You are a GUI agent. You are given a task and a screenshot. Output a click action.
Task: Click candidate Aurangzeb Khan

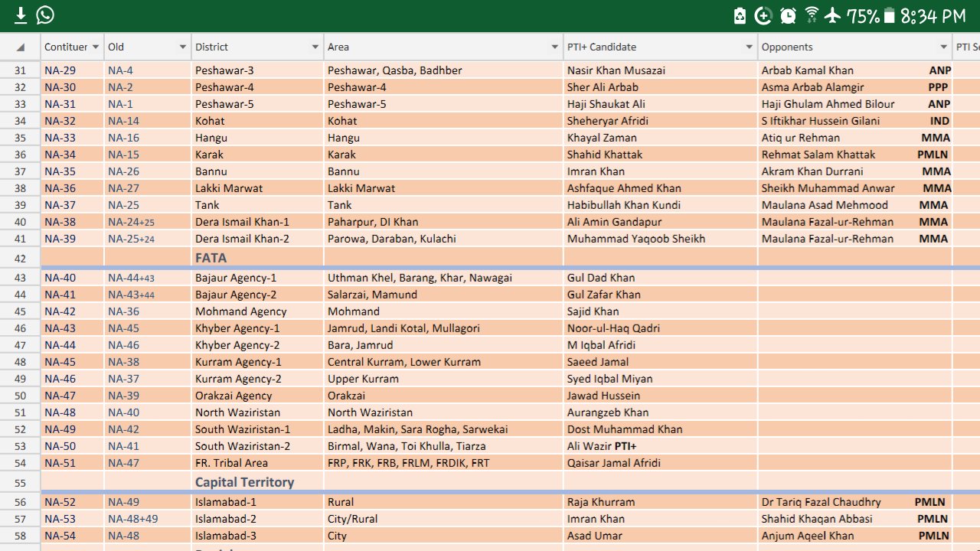[661, 412]
